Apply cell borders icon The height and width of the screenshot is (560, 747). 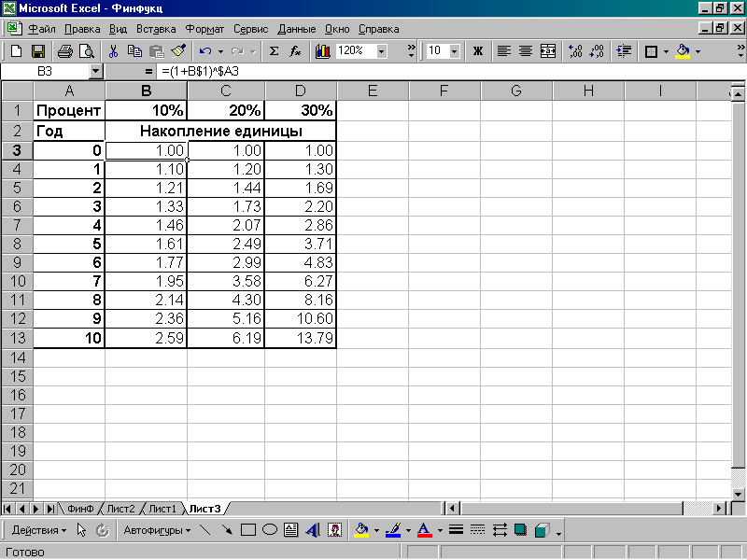(651, 51)
